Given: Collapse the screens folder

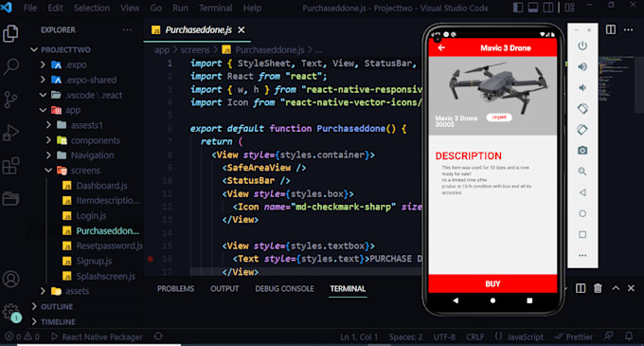Looking at the screenshot, I should pos(48,170).
